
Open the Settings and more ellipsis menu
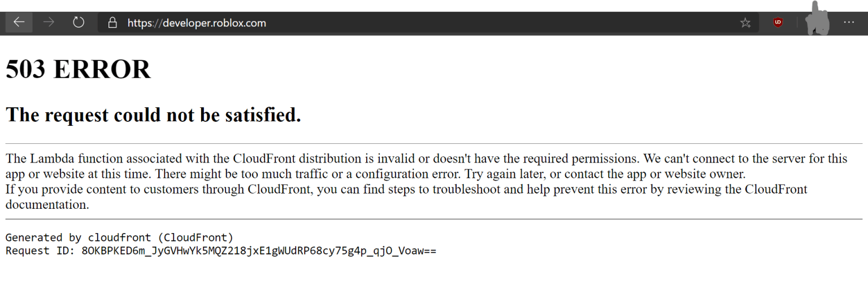click(849, 23)
